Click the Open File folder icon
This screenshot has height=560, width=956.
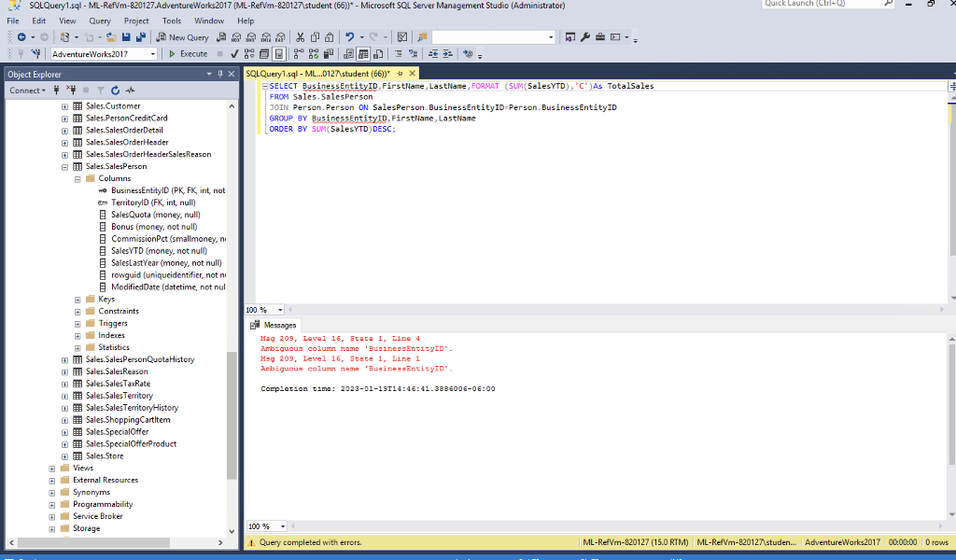pos(110,37)
